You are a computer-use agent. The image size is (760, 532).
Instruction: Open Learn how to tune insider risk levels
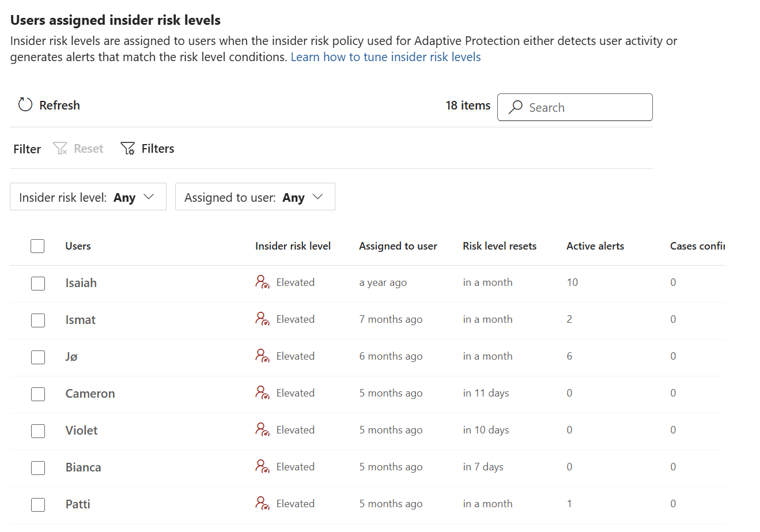tap(385, 57)
